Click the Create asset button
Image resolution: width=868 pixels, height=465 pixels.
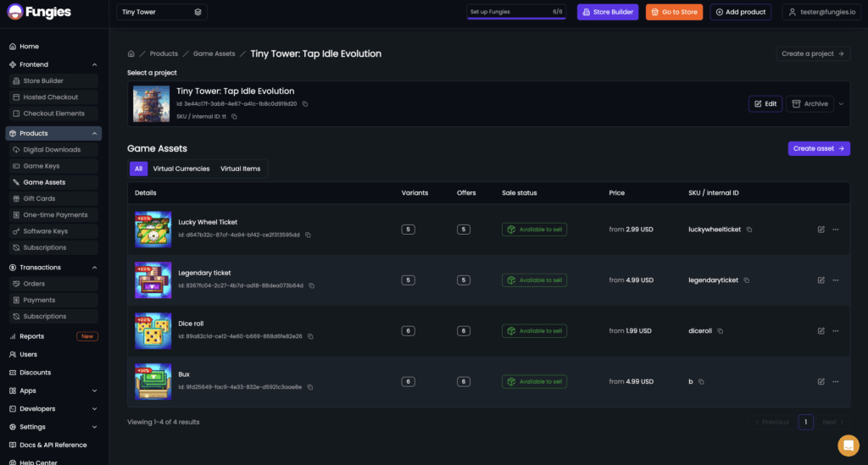tap(819, 149)
